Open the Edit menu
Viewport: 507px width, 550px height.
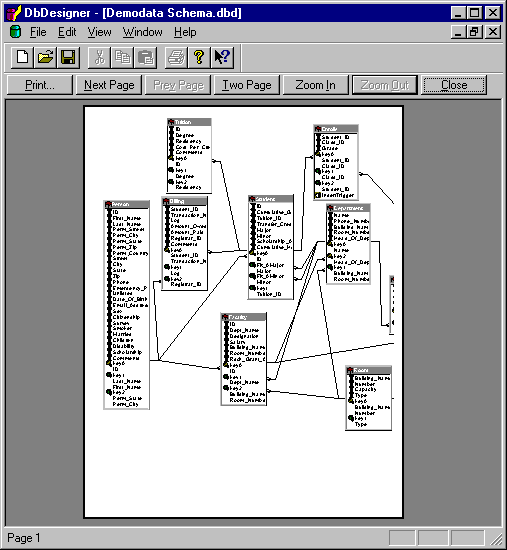pyautogui.click(x=67, y=32)
